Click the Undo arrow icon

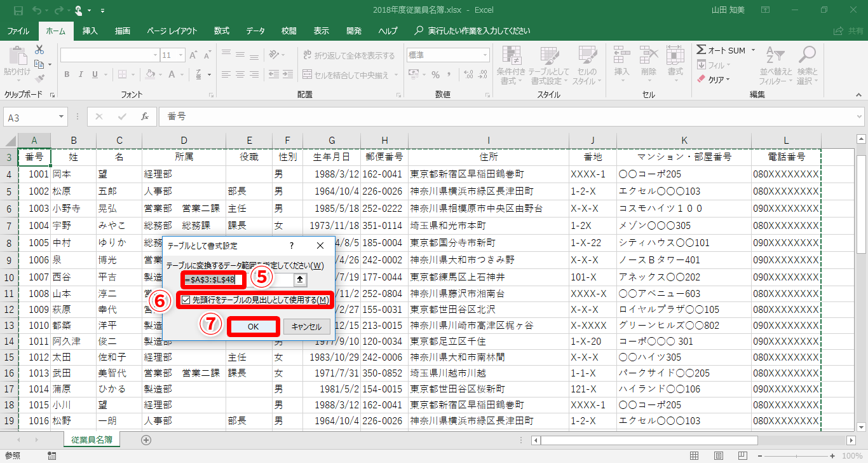coord(36,11)
